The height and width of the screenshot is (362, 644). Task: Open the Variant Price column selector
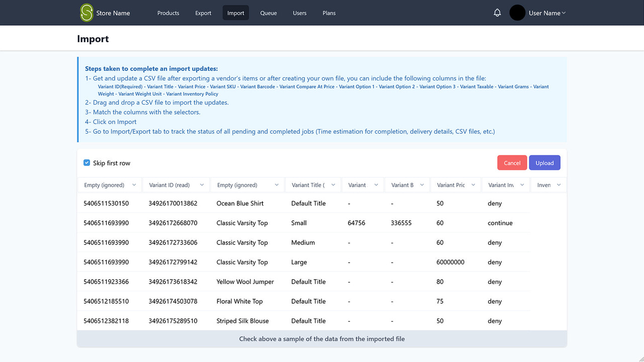click(455, 185)
